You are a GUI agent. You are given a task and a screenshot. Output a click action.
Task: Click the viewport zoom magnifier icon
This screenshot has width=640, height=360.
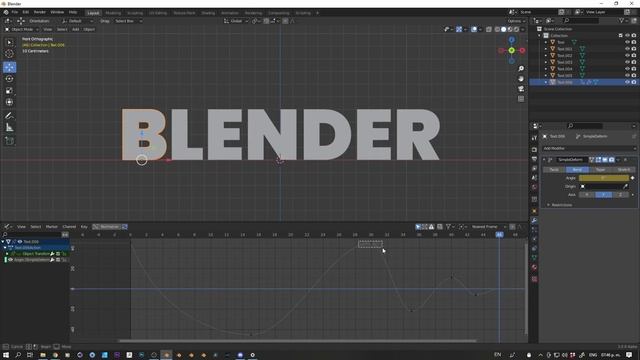[521, 69]
